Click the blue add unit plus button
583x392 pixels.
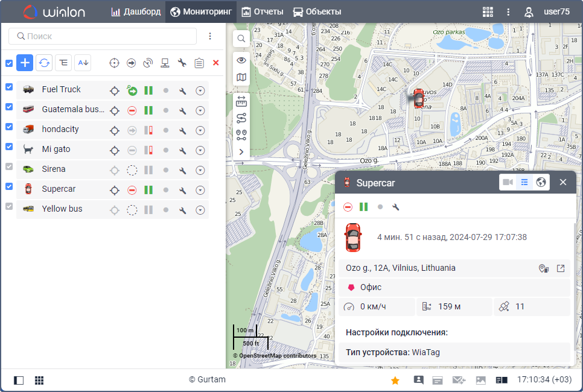25,62
